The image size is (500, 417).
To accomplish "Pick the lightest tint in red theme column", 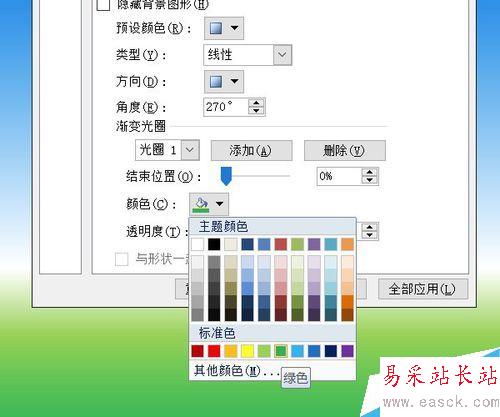I will (x=281, y=262).
